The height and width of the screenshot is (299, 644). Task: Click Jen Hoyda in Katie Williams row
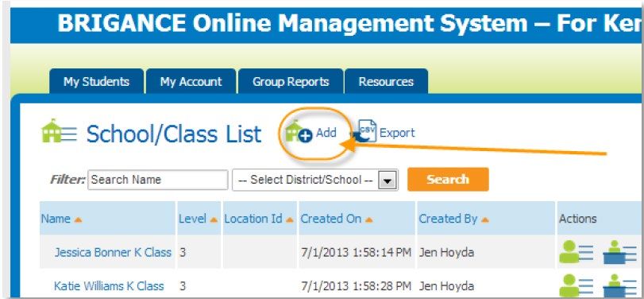pos(446,285)
